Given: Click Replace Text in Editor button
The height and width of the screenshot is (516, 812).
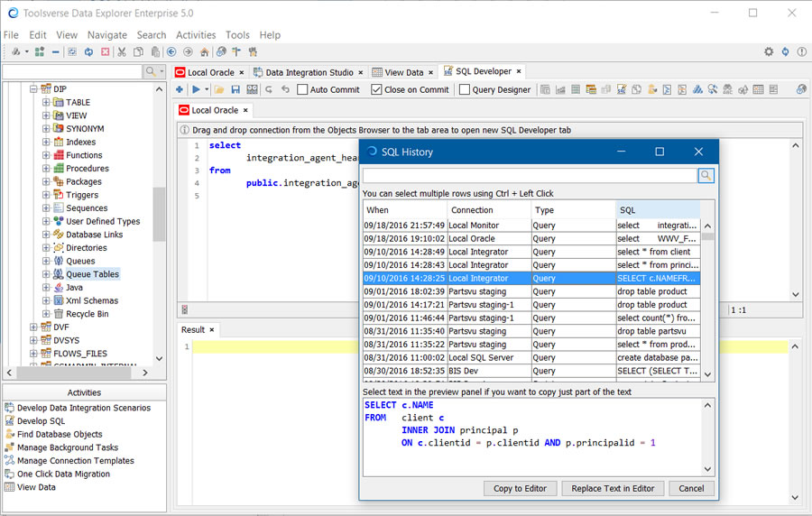Looking at the screenshot, I should [613, 489].
